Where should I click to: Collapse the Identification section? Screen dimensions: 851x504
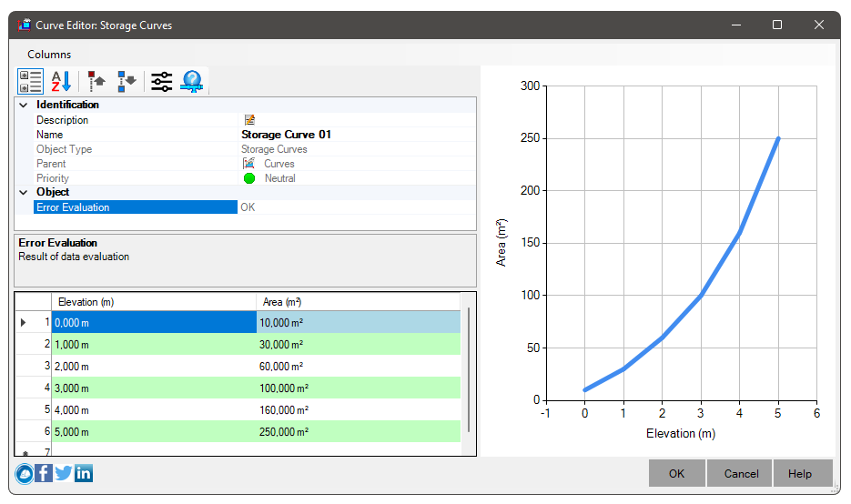pyautogui.click(x=24, y=105)
